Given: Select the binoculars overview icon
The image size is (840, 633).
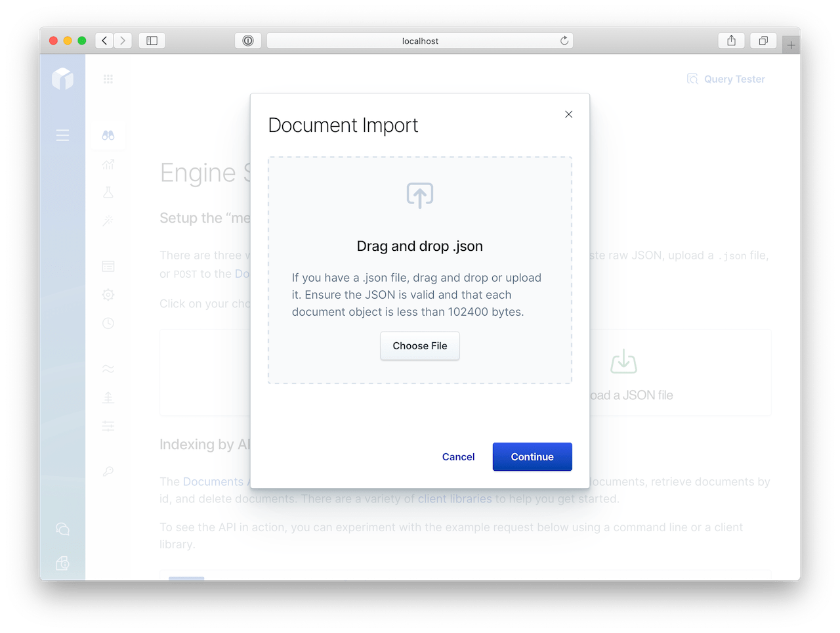Looking at the screenshot, I should click(108, 135).
